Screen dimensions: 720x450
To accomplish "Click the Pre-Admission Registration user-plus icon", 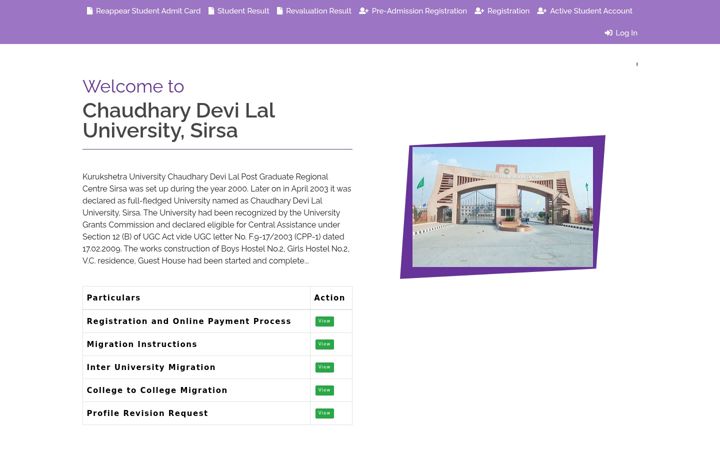I will [x=364, y=11].
